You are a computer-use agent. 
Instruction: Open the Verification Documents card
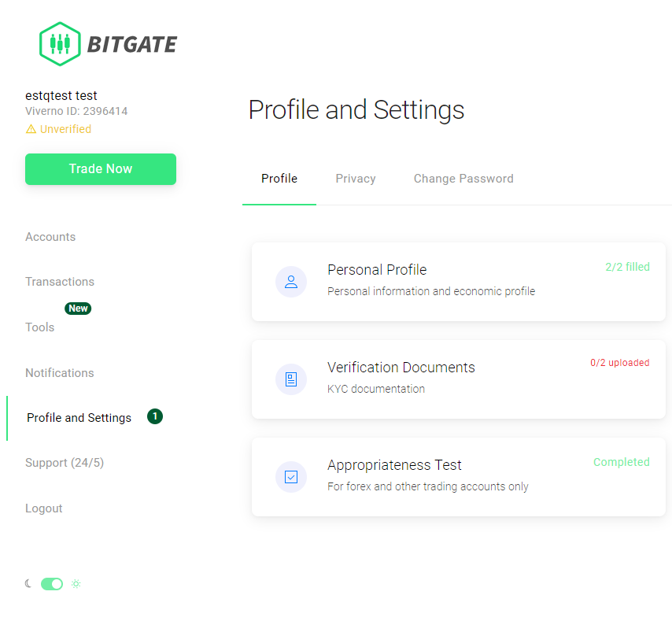click(458, 379)
